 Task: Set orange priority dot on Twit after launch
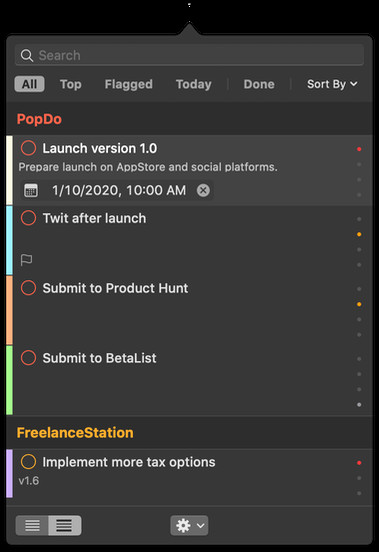pos(359,234)
